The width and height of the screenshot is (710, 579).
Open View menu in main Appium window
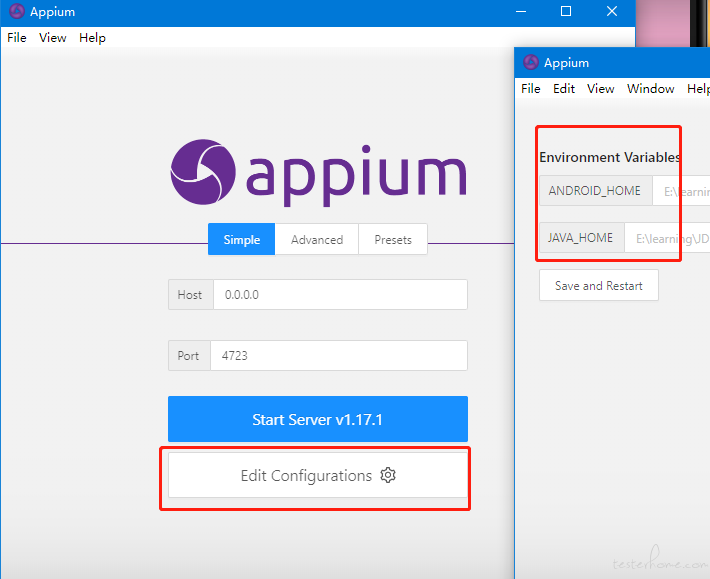click(53, 38)
